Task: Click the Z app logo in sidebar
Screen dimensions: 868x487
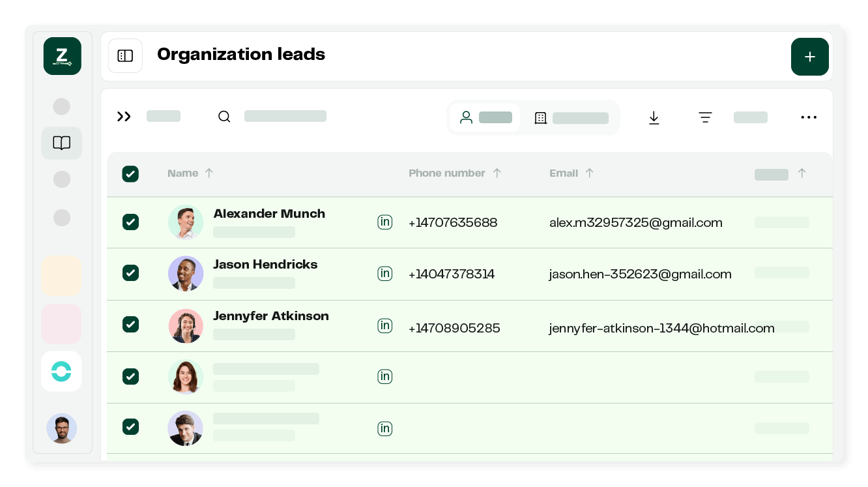Action: pyautogui.click(x=63, y=56)
